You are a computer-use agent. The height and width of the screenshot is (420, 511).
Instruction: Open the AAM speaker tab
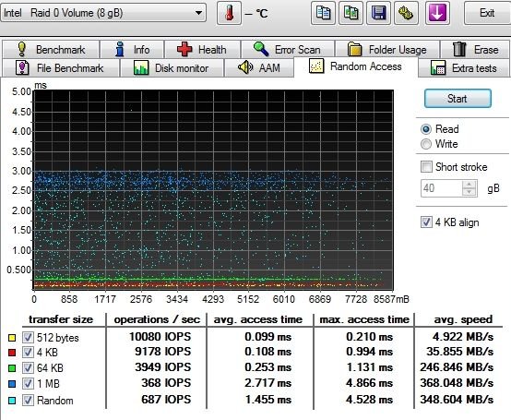pos(259,68)
